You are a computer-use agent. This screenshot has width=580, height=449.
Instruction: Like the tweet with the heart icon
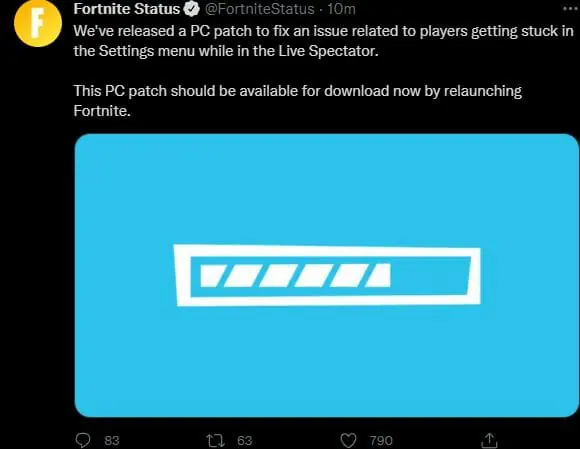348,440
